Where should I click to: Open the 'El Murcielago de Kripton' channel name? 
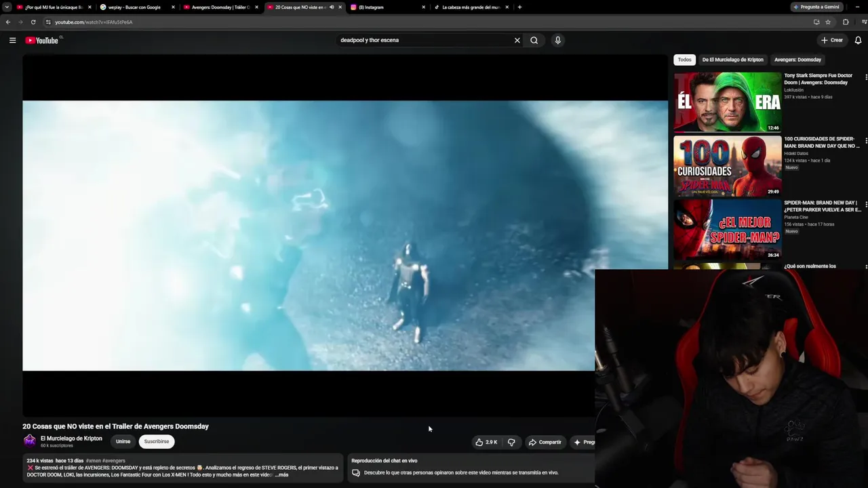(x=71, y=439)
